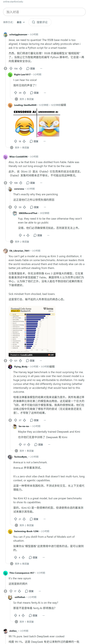The width and height of the screenshot is (87, 644).
Task: Open the sort-by 最佳 dropdown
Action: (21, 22)
